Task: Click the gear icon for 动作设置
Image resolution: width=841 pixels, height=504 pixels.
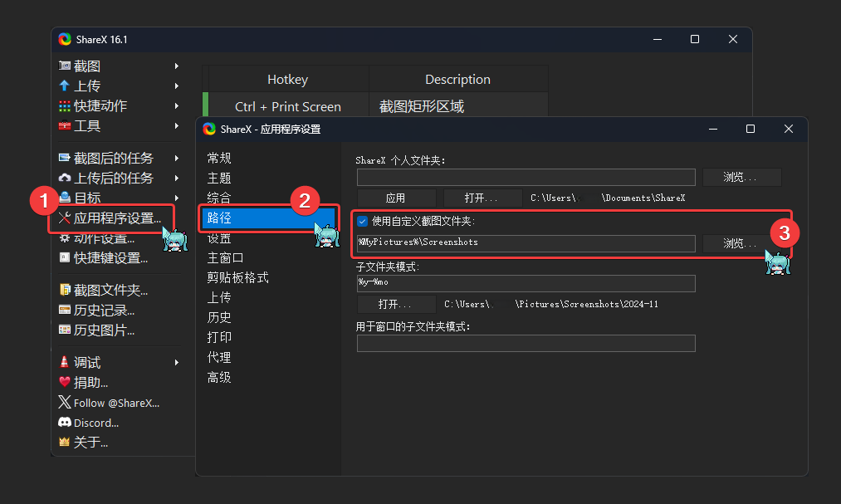Action: click(65, 238)
